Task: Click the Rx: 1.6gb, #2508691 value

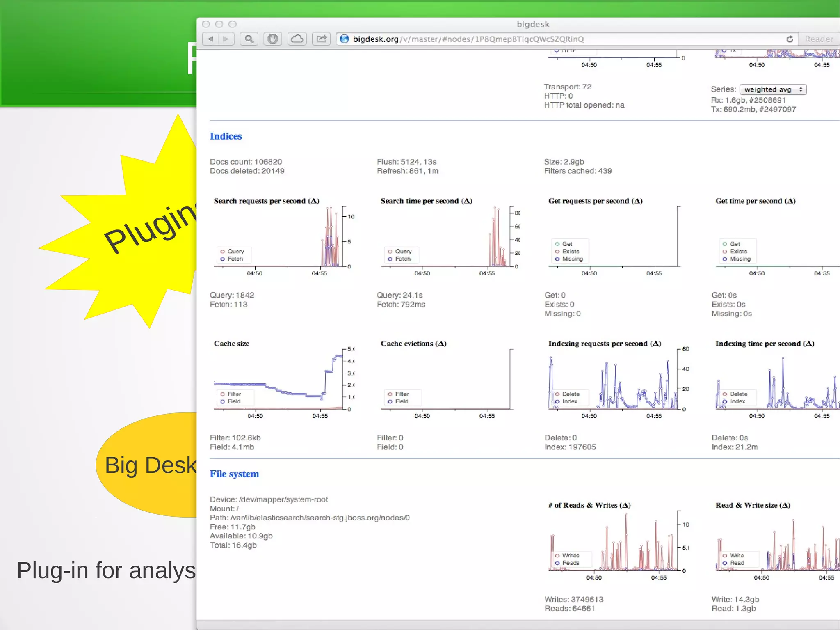Action: (x=748, y=100)
